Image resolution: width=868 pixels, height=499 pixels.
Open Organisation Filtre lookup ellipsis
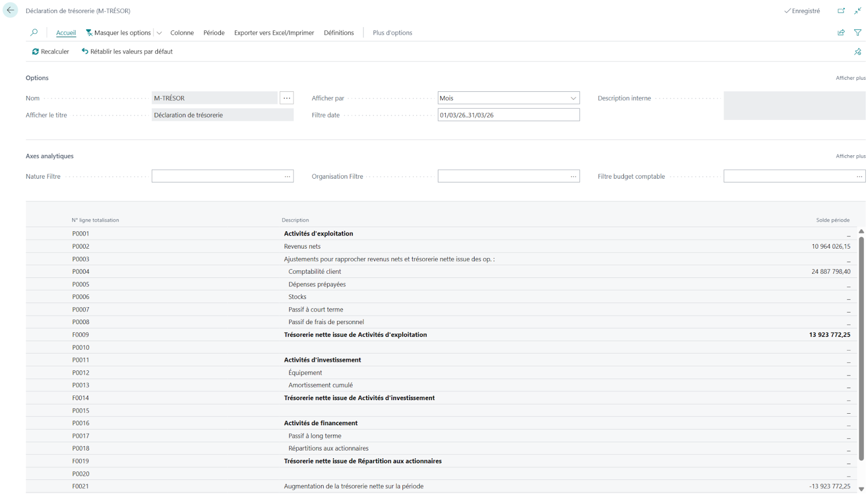[x=573, y=176]
